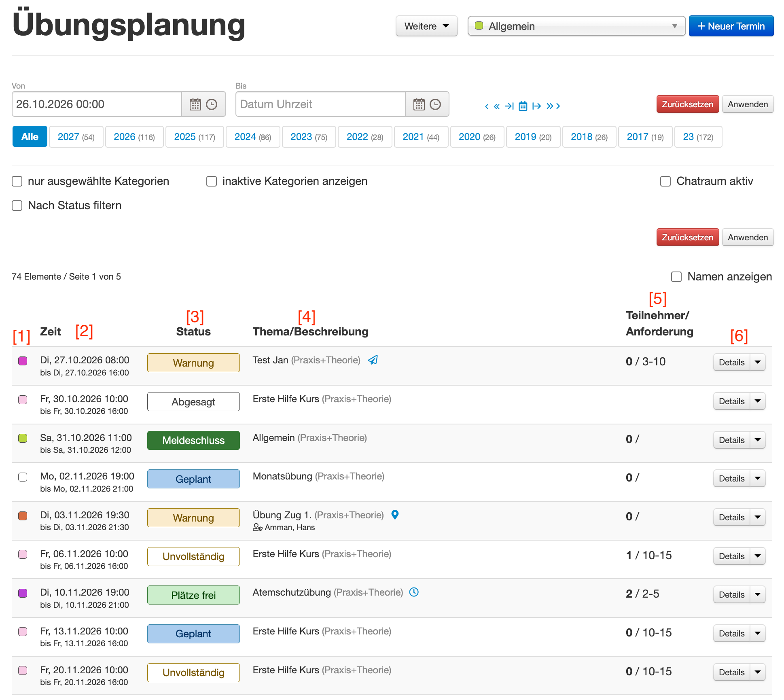784x700 pixels.
Task: Switch to the 2024 (86) tab
Action: [x=253, y=137]
